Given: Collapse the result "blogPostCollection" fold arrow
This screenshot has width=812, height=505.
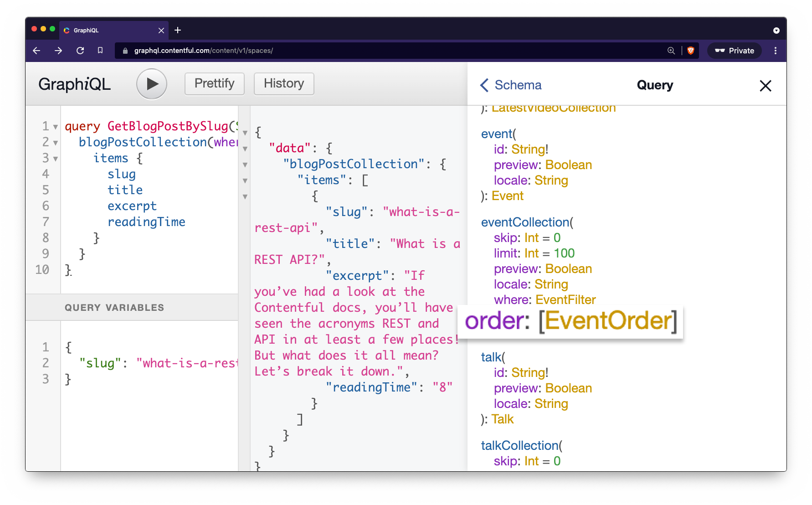Looking at the screenshot, I should pyautogui.click(x=245, y=165).
